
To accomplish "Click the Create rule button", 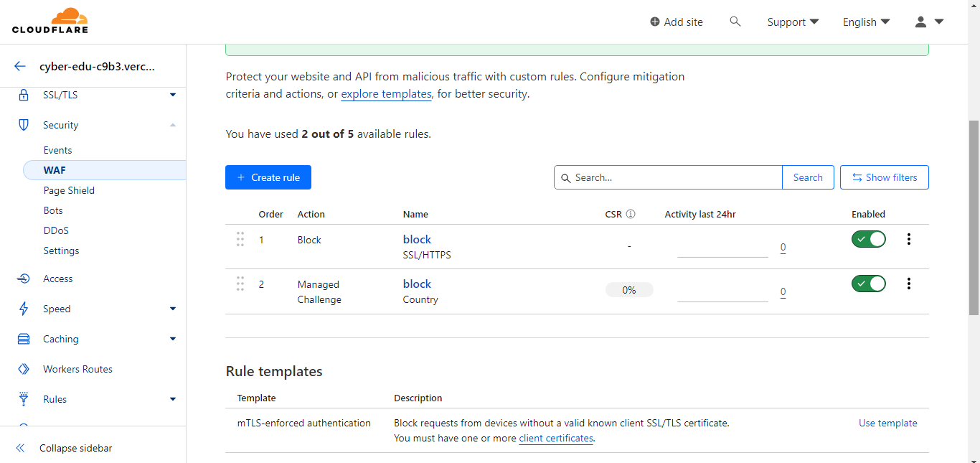I will 268,177.
